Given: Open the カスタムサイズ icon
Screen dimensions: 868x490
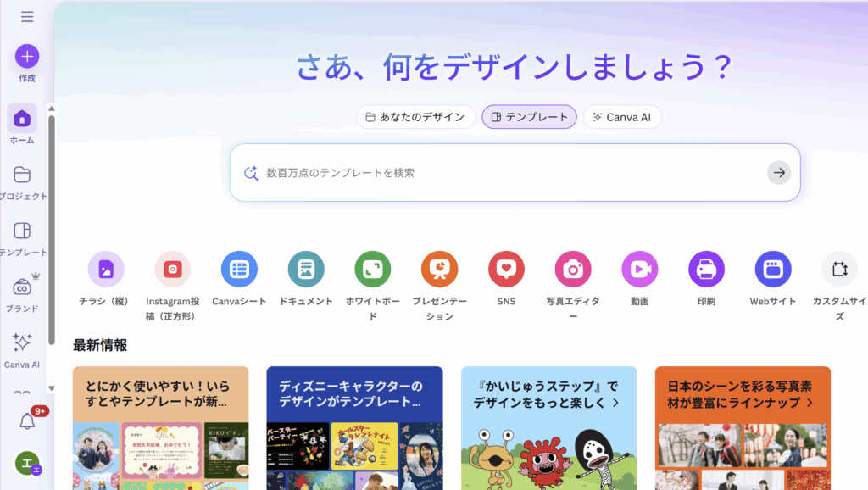Looking at the screenshot, I should [x=839, y=270].
